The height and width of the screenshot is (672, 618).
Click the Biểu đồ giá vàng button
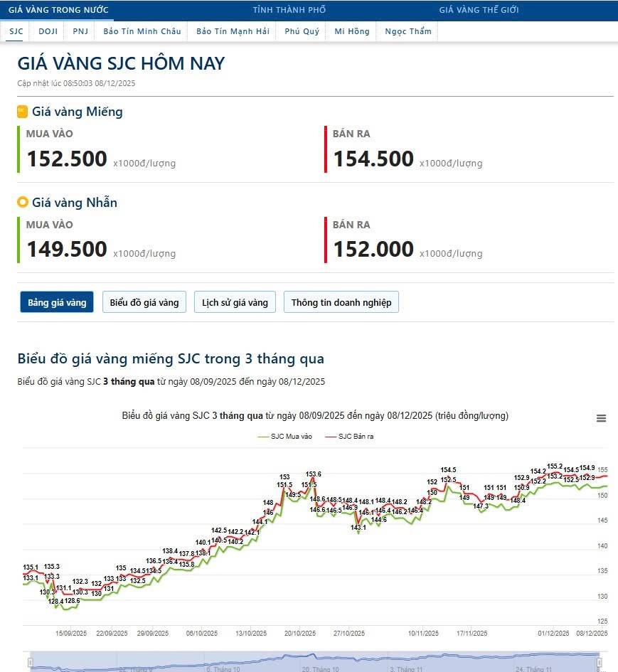(x=144, y=302)
